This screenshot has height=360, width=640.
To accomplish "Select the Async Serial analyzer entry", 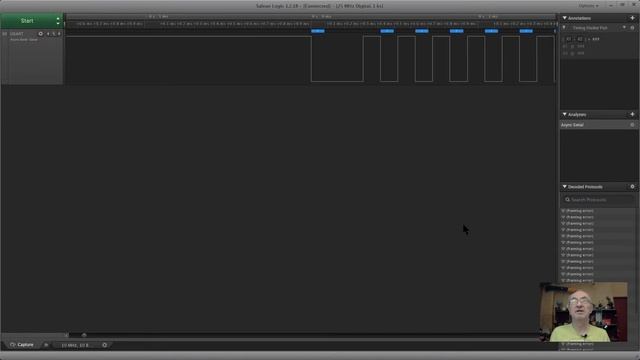I will [x=598, y=125].
